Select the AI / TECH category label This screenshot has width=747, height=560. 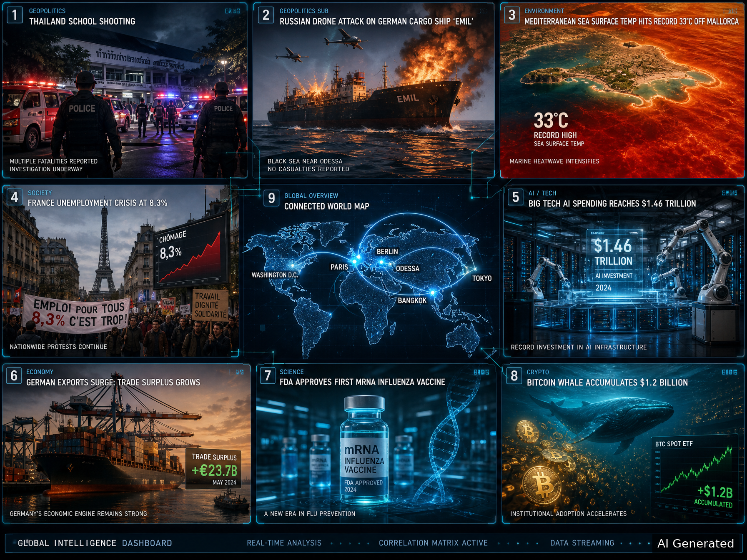pos(542,193)
